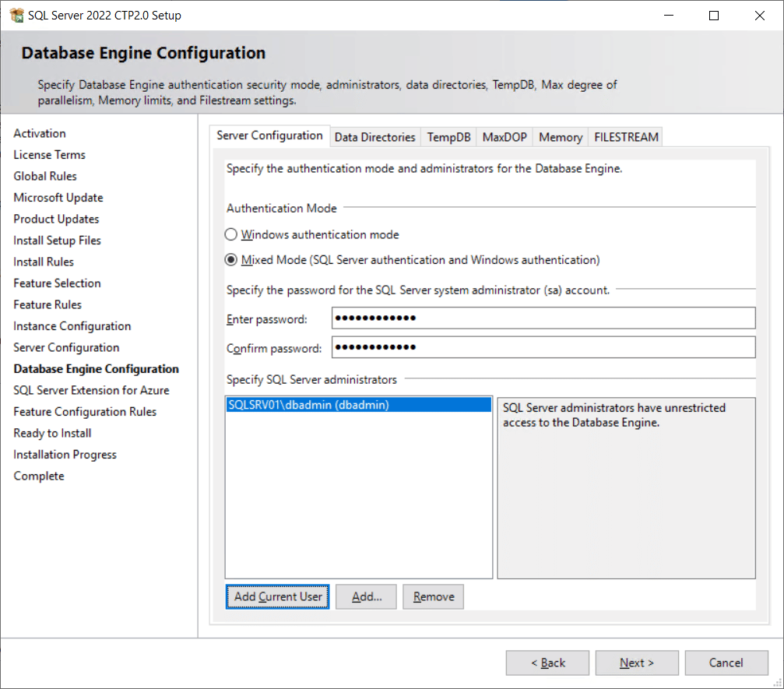Open the Memory tab
This screenshot has height=689, width=784.
click(x=560, y=137)
